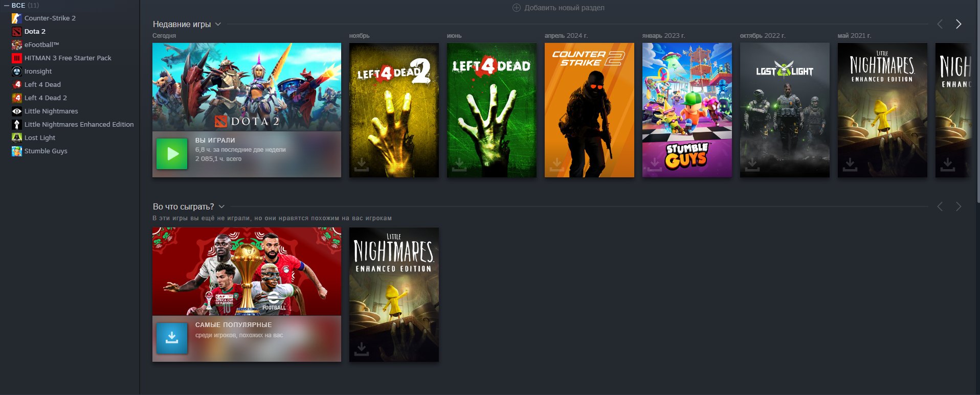Click the Ironsight icon in library list
This screenshot has width=980, height=395.
tap(17, 72)
